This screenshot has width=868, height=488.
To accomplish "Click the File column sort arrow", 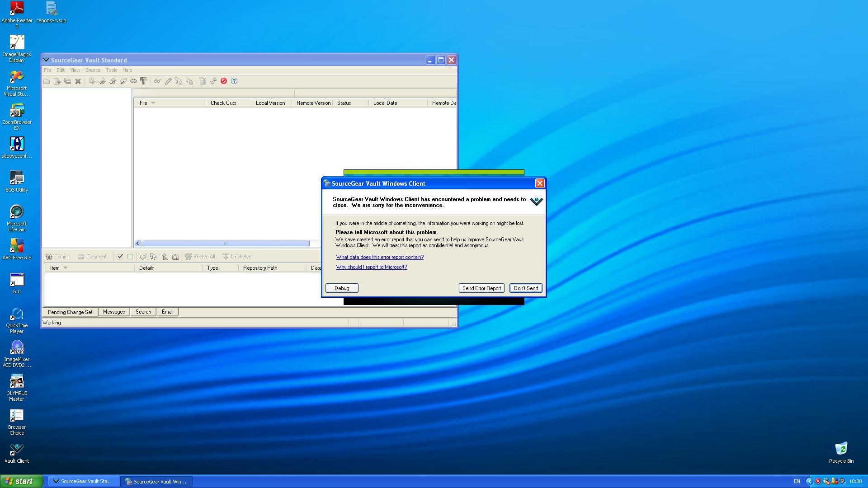I will (x=153, y=103).
